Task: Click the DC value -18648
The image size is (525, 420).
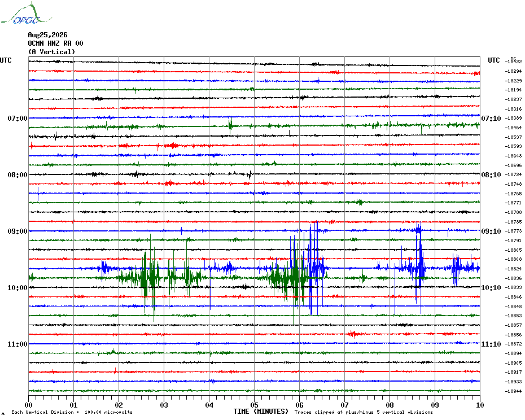Action: (513, 156)
